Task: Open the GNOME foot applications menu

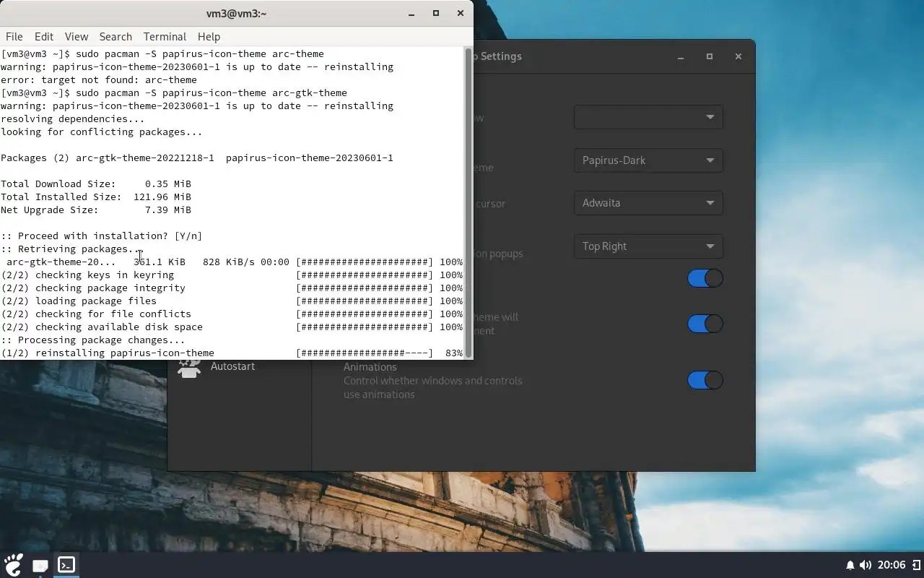Action: [x=14, y=564]
